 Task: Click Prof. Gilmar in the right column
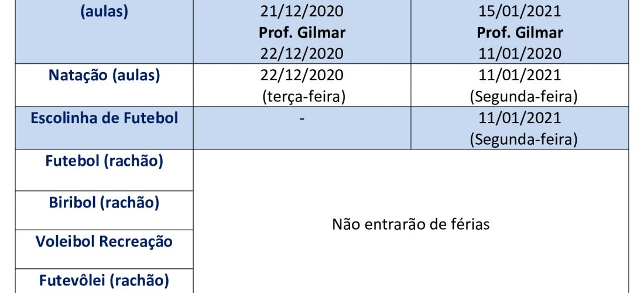pyautogui.click(x=519, y=33)
